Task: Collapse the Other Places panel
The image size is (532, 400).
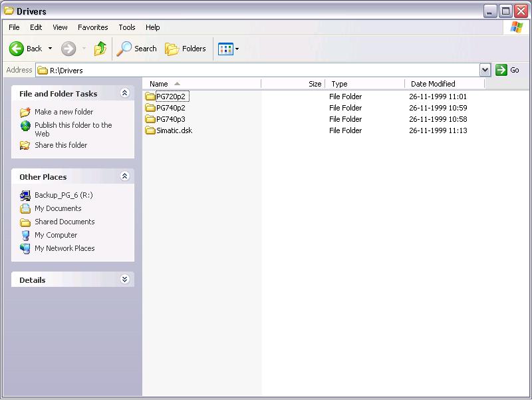Action: (124, 176)
